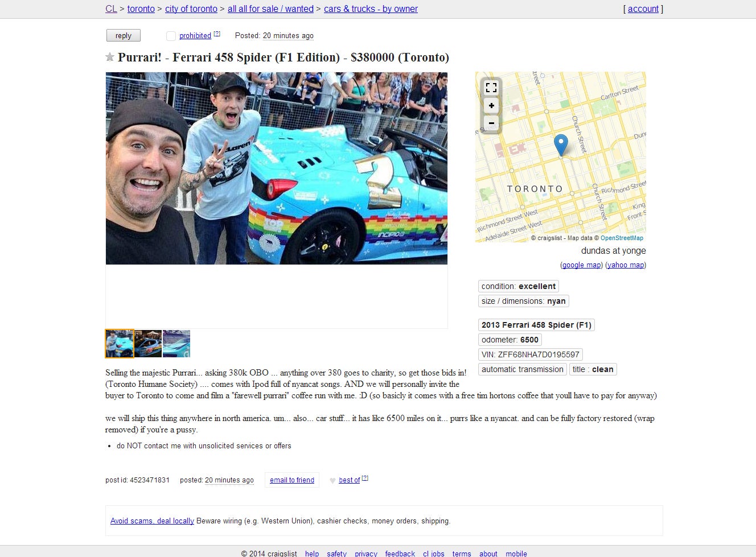Viewport: 756px width, 557px height.
Task: Open the prohibited help footnote [?]
Action: [x=217, y=34]
